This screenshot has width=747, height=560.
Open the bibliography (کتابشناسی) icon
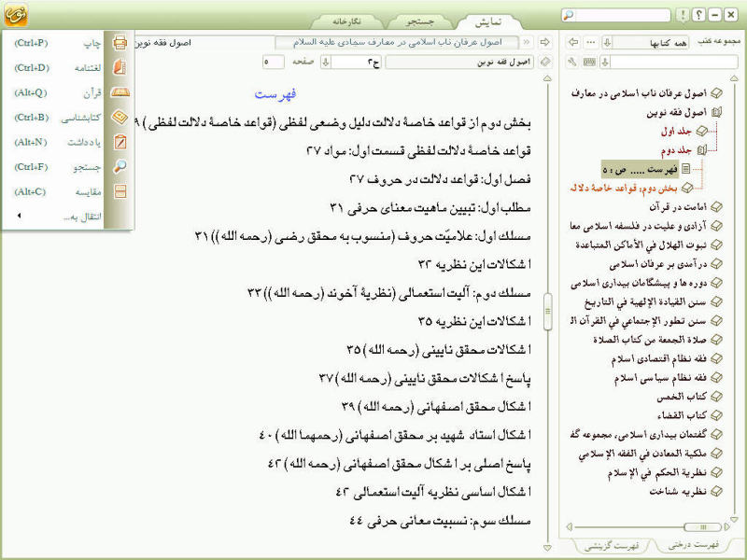click(120, 118)
